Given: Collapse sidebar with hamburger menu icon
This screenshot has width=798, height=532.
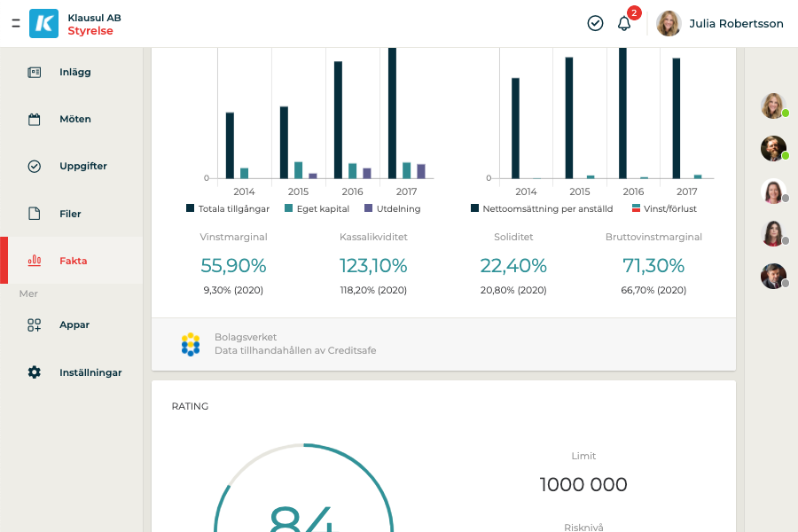Looking at the screenshot, I should tap(15, 23).
